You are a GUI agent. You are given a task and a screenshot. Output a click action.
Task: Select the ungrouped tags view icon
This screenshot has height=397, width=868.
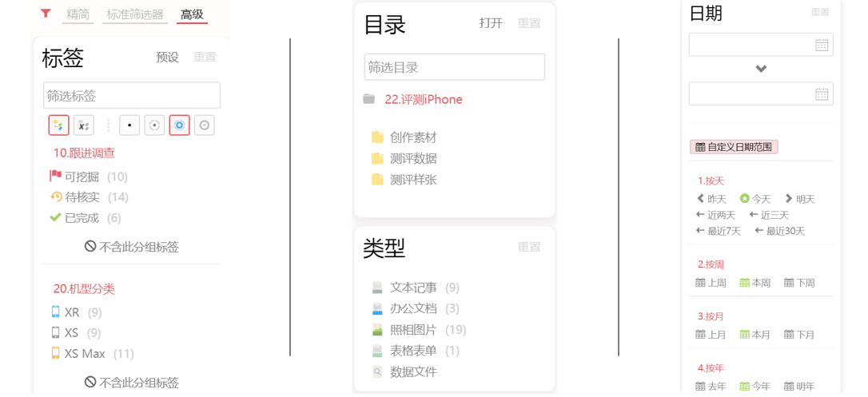pos(84,125)
